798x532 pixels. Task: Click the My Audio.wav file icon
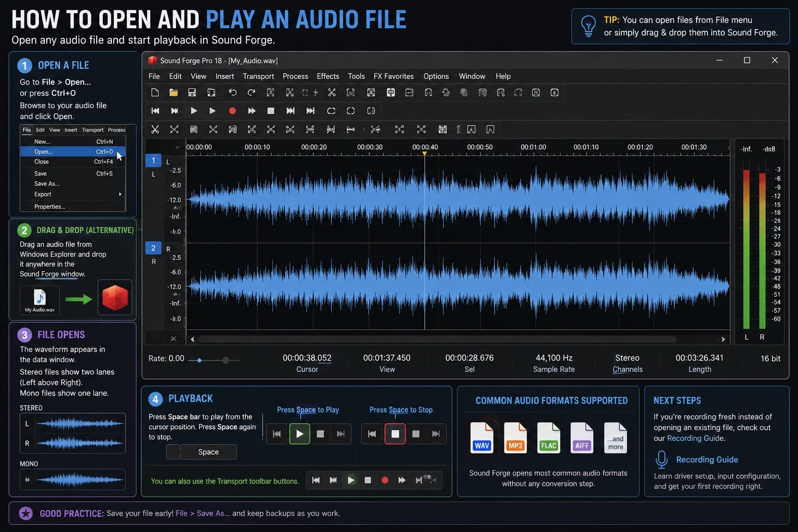[x=39, y=300]
